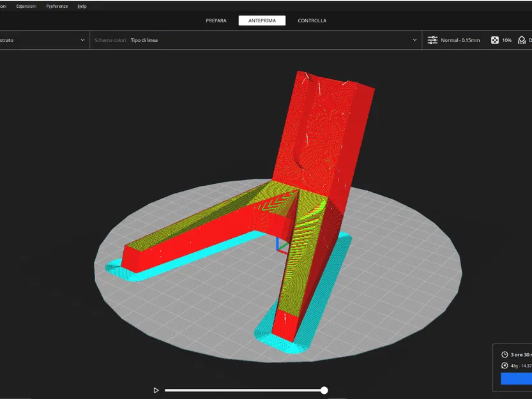Expand the Schema colori chevron arrow
The width and height of the screenshot is (532, 399).
[414, 40]
